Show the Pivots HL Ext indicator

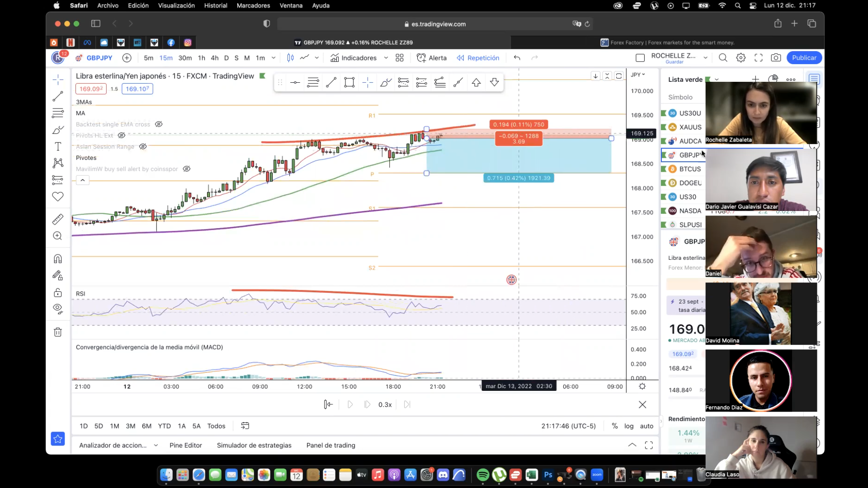122,136
